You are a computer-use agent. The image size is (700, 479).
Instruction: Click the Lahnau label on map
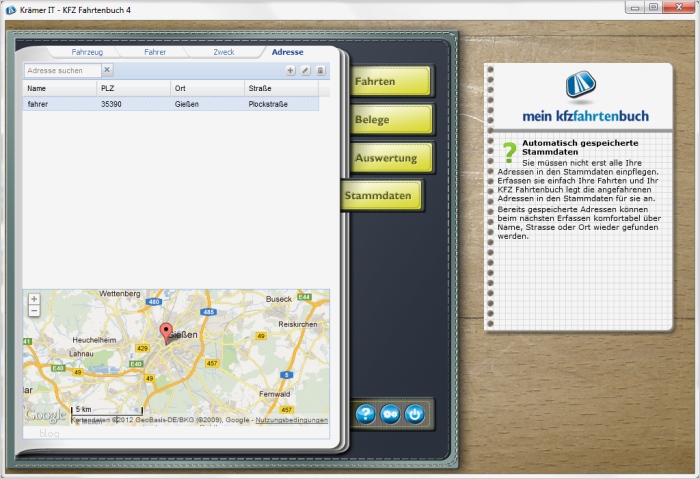pos(81,354)
